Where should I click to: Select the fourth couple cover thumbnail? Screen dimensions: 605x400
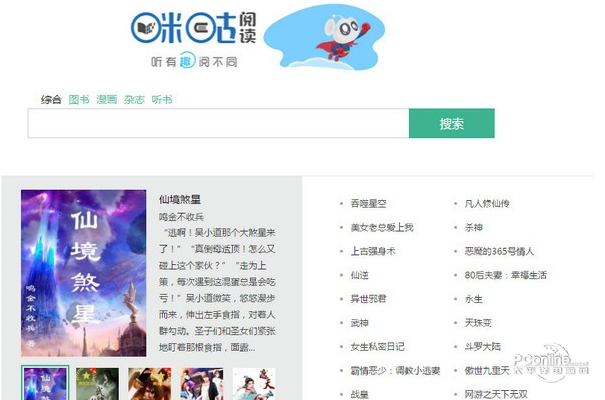pos(202,383)
